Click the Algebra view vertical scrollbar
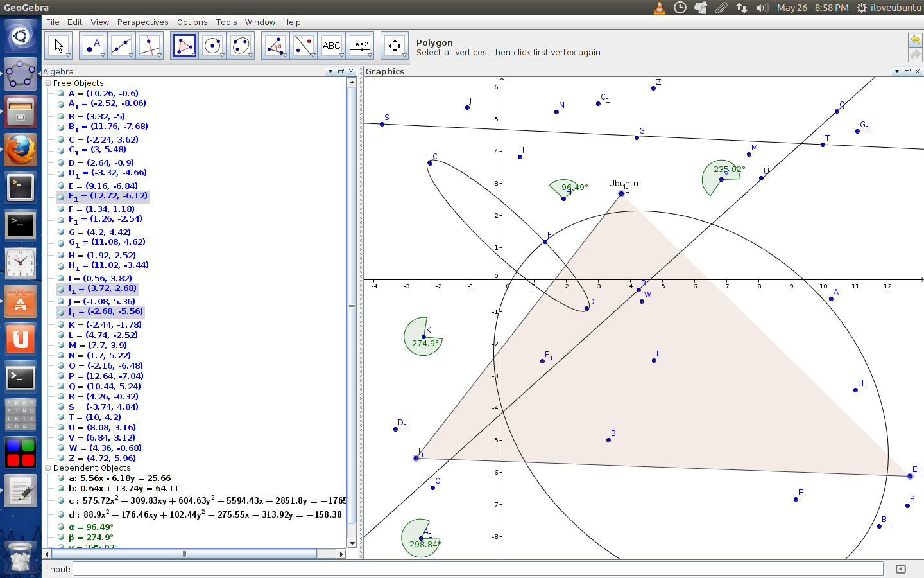The height and width of the screenshot is (578, 924). tap(352, 306)
